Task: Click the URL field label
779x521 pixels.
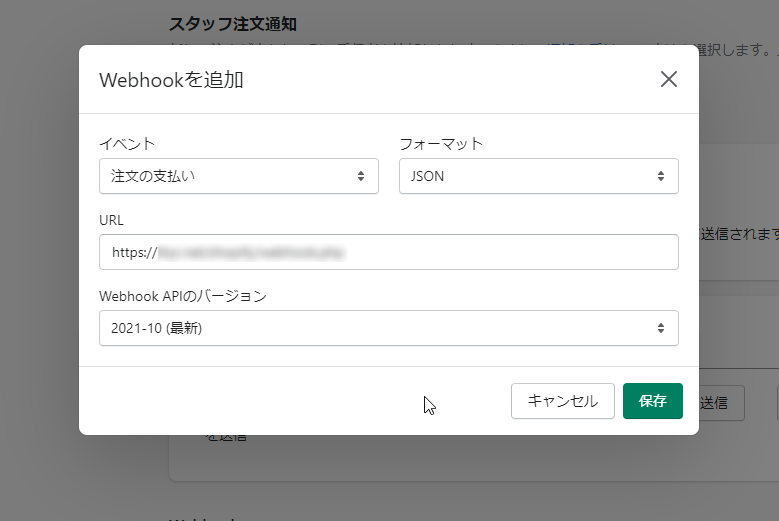Action: click(x=111, y=220)
